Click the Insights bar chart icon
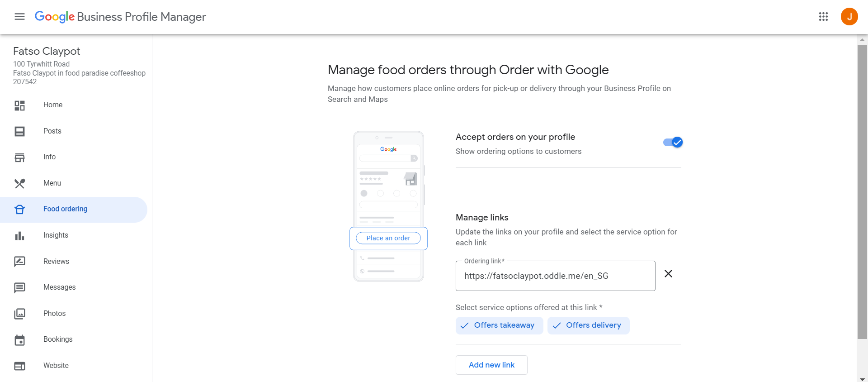Screen dimensions: 868x382 pyautogui.click(x=19, y=235)
